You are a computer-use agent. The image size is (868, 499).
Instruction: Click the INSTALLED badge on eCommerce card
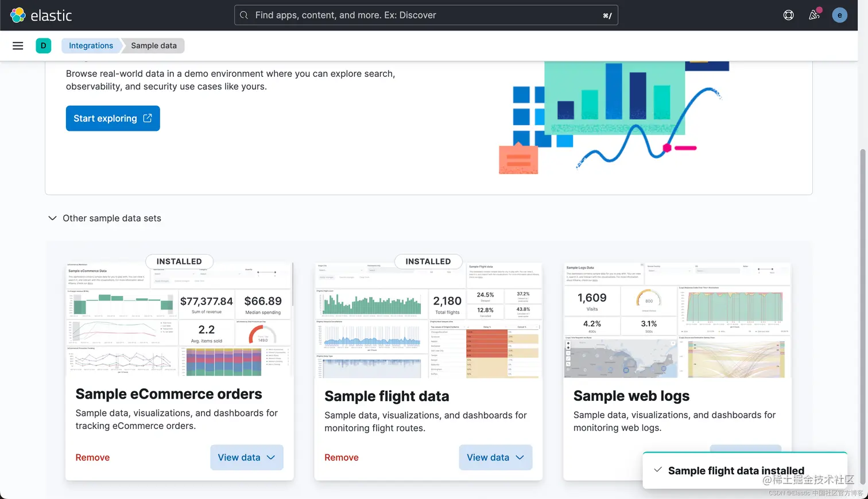click(179, 262)
